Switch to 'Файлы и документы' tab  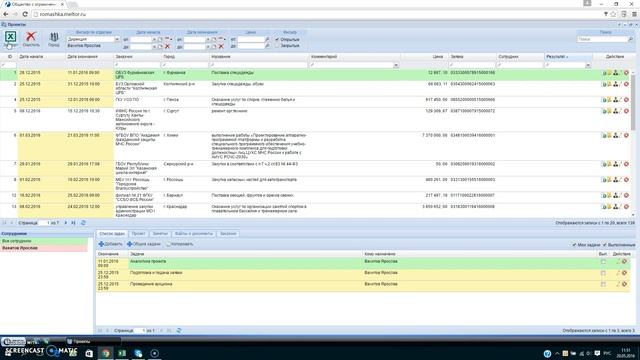click(194, 234)
